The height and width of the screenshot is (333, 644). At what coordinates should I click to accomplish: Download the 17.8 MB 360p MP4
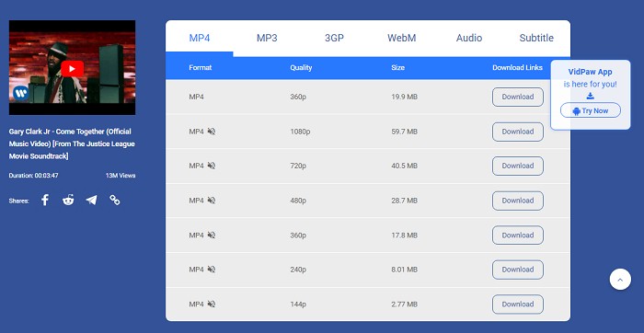518,235
